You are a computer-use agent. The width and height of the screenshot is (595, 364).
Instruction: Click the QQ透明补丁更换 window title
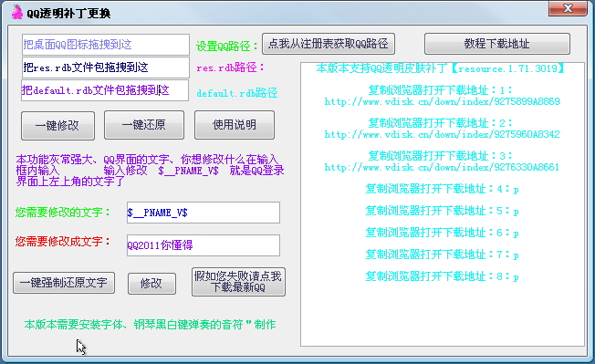point(68,14)
